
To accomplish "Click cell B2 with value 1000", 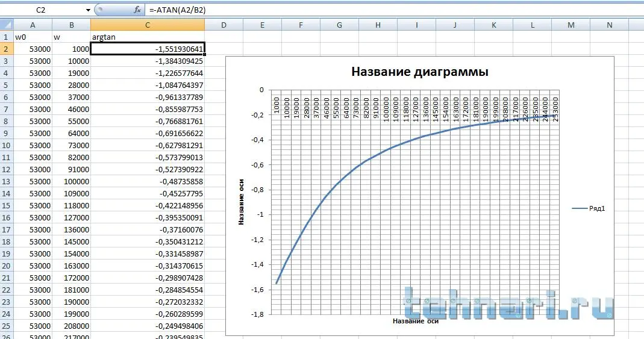I will tap(72, 49).
